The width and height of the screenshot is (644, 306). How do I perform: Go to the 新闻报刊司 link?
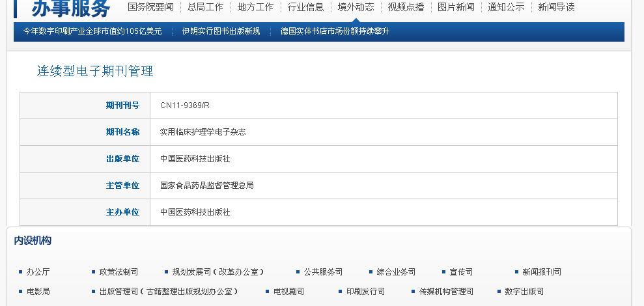542,272
